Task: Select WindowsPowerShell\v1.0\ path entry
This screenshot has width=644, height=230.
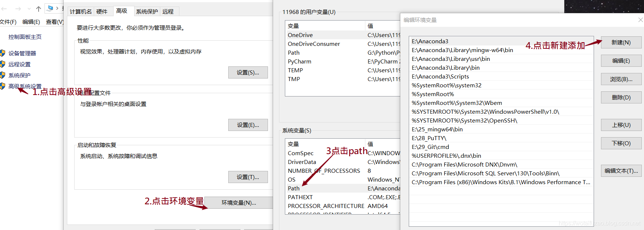Action: [x=501, y=112]
